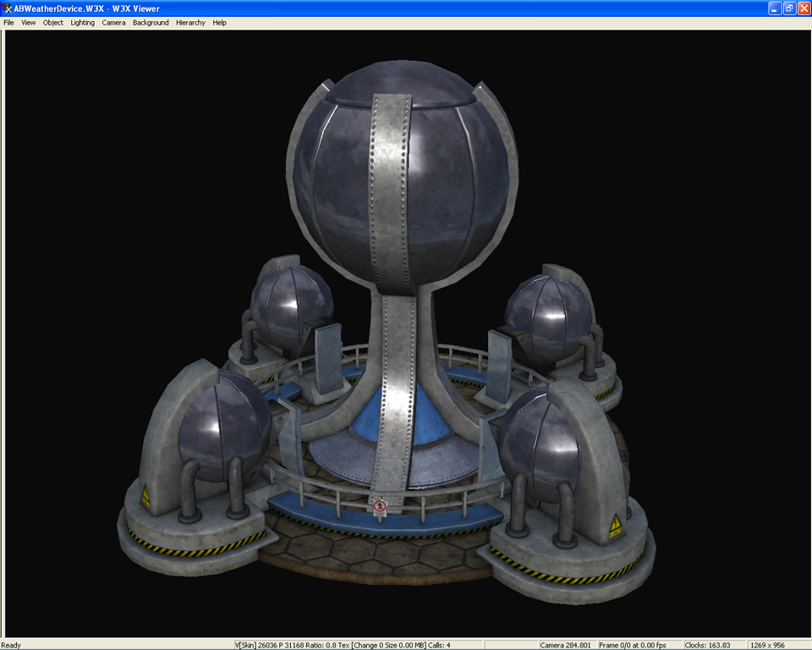Click the yellow hazard sign on the left pod
Screen dimensions: 812x650
(x=145, y=498)
